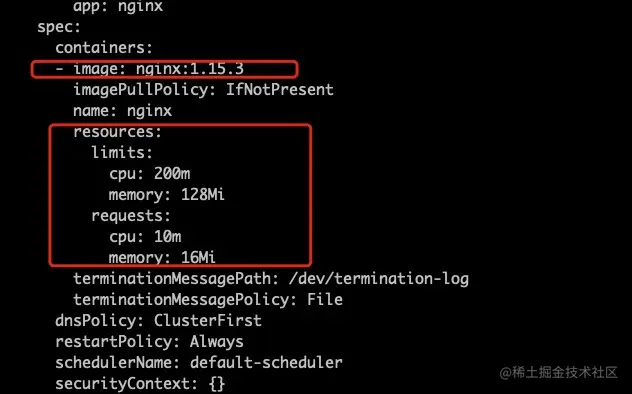Select the name: nginx line
632x394 pixels.
pyautogui.click(x=123, y=111)
